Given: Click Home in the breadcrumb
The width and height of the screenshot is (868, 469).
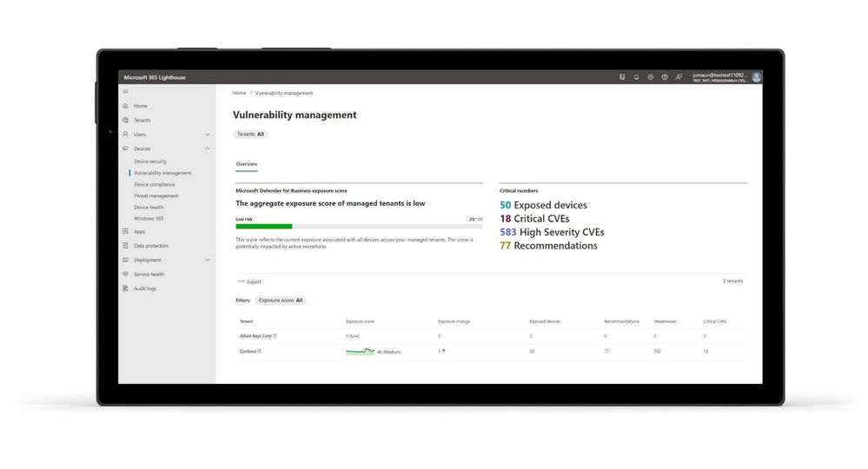Looking at the screenshot, I should tap(240, 93).
